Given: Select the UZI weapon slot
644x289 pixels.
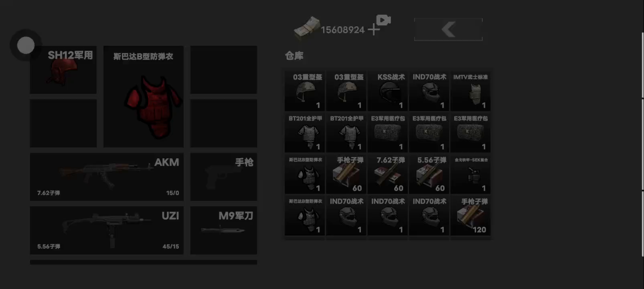Looking at the screenshot, I should coord(107,230).
